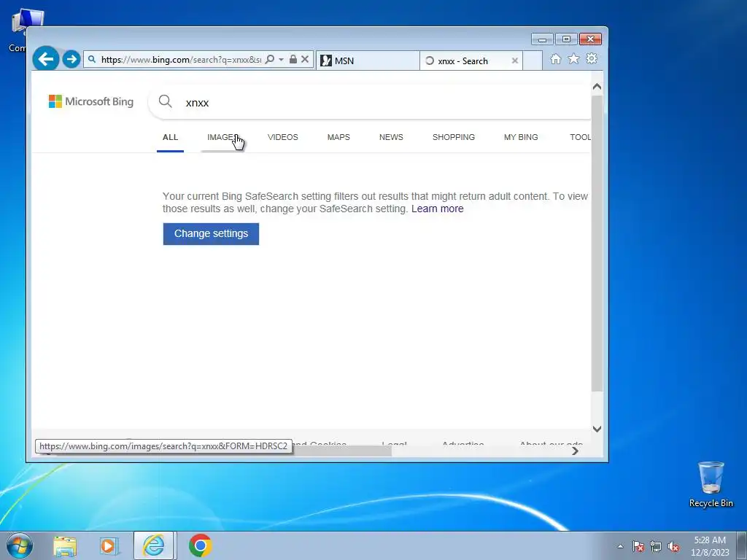This screenshot has height=560, width=747.
Task: Switch to the IMAGES results tab
Action: (x=222, y=138)
